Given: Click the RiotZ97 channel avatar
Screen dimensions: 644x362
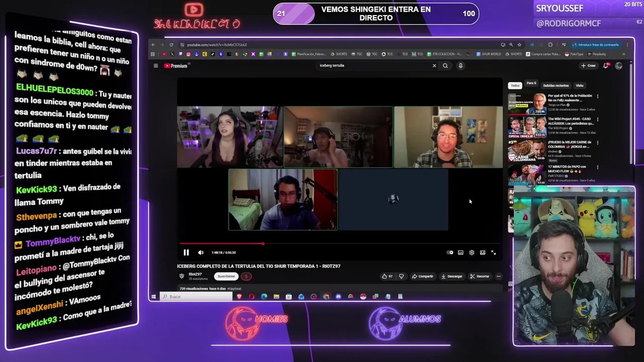Looking at the screenshot, I should (182, 276).
